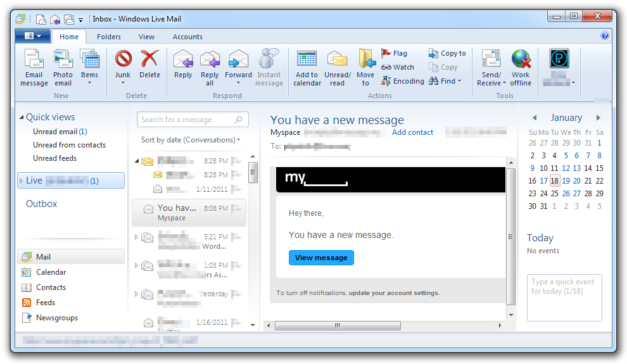Click the message vertical scrollbar thumb
The height and width of the screenshot is (364, 627).
510,237
